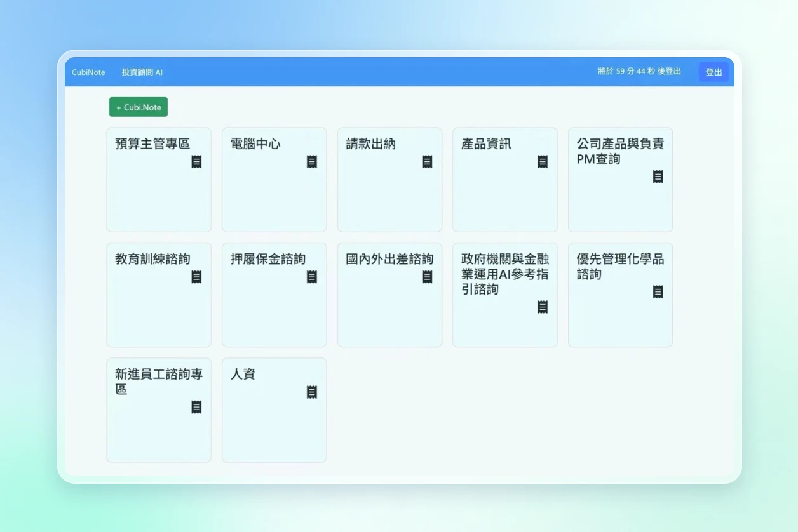Click the note icon in 國內外出差諮詢 card

tap(427, 277)
